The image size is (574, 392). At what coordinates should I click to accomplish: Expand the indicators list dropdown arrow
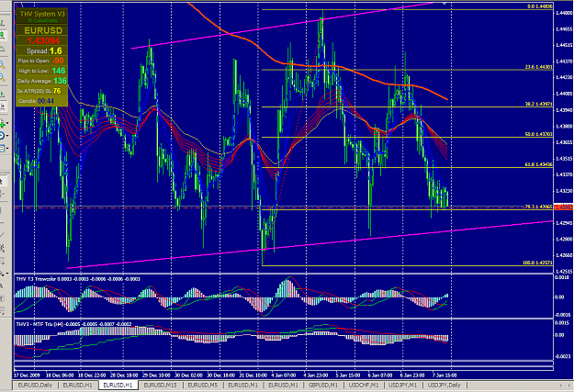point(7,124)
